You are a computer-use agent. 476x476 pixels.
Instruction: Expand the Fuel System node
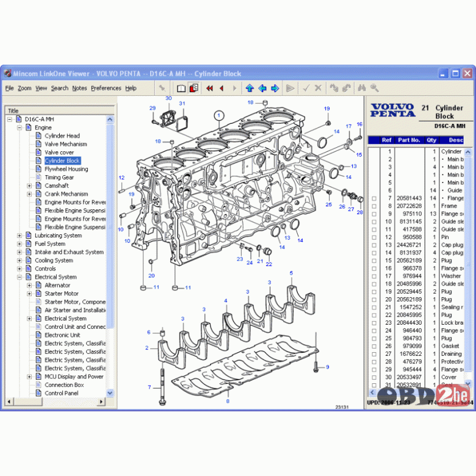20,243
